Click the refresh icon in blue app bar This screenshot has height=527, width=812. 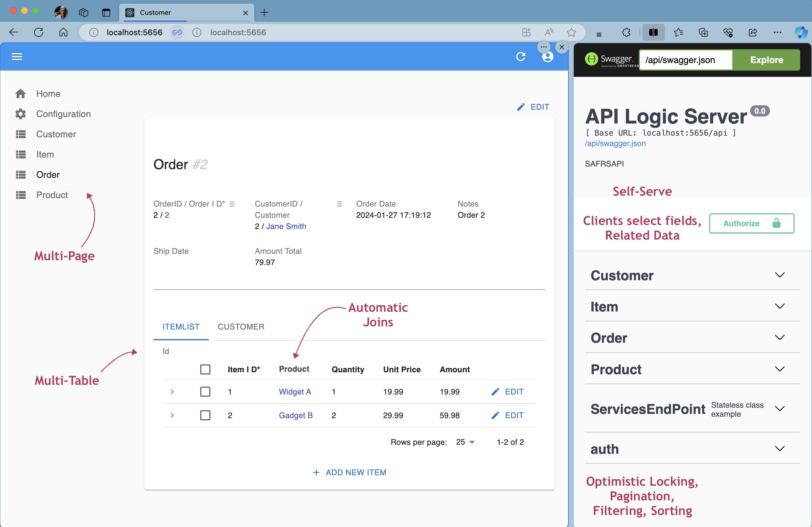click(521, 57)
